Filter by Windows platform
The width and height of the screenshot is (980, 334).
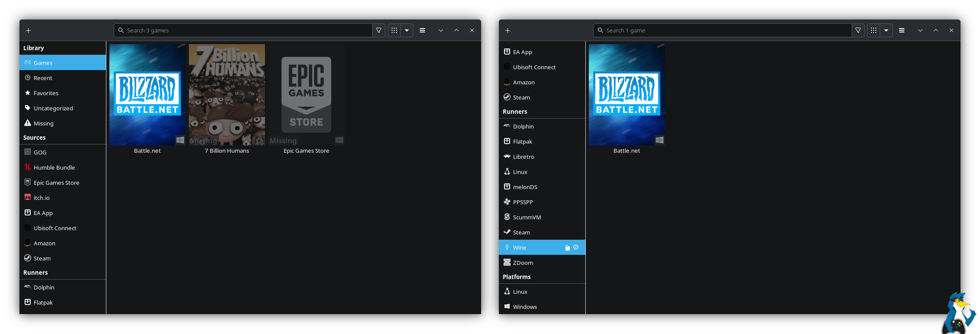pyautogui.click(x=525, y=307)
